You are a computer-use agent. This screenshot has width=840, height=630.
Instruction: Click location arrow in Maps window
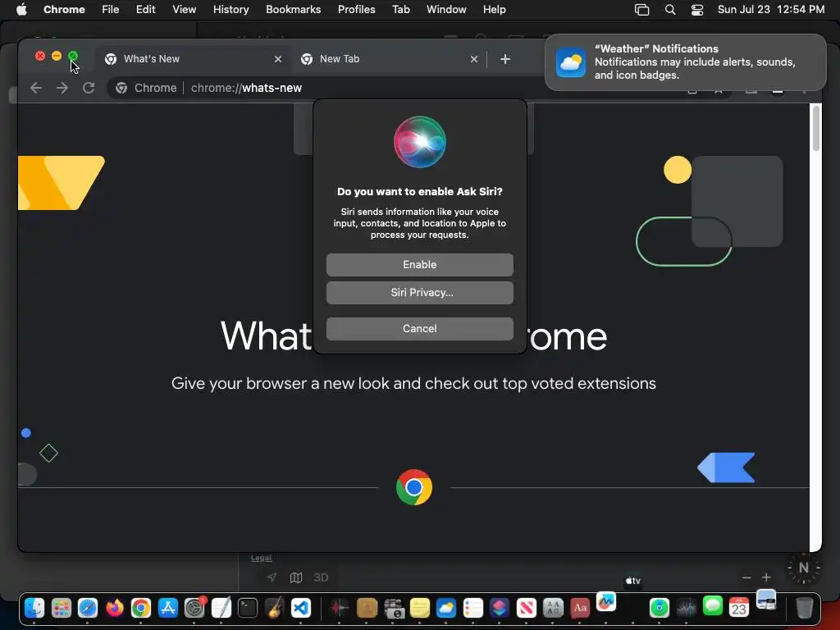(272, 577)
